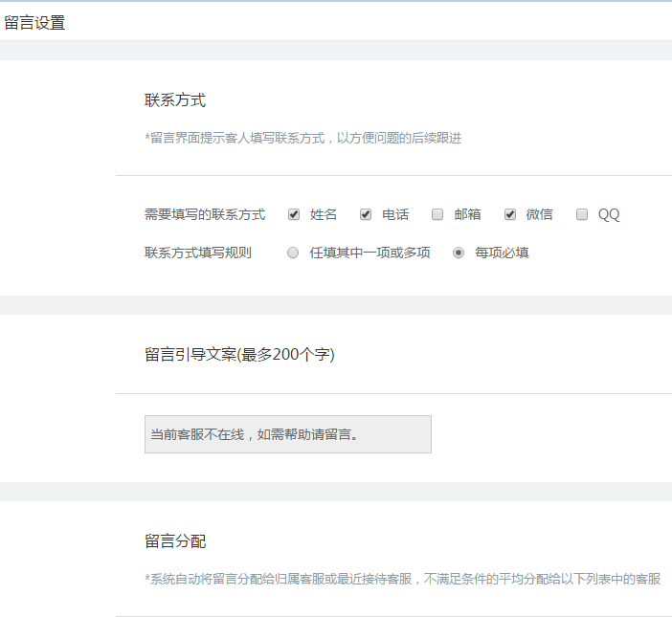Click the 留言设置 page title

34,23
